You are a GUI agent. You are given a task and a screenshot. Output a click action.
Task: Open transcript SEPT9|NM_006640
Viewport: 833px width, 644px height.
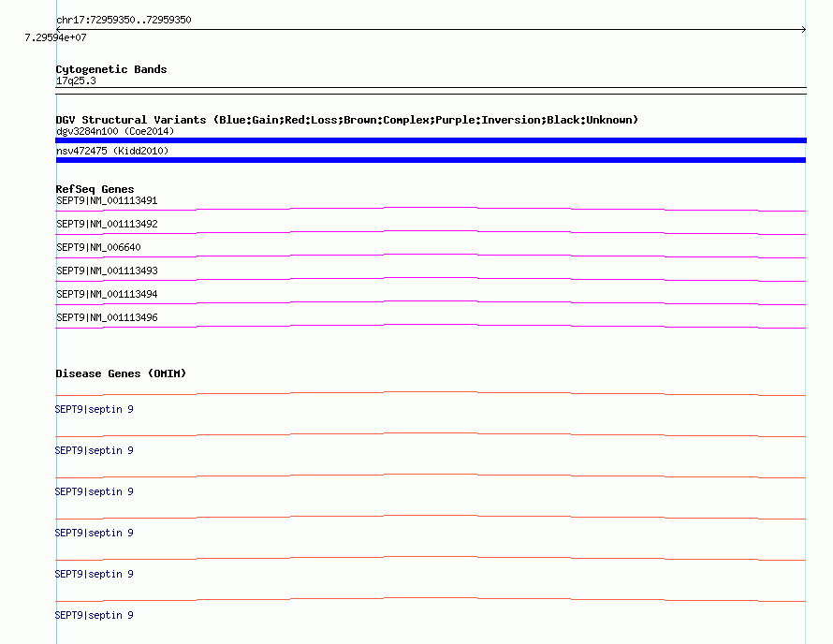pyautogui.click(x=98, y=248)
